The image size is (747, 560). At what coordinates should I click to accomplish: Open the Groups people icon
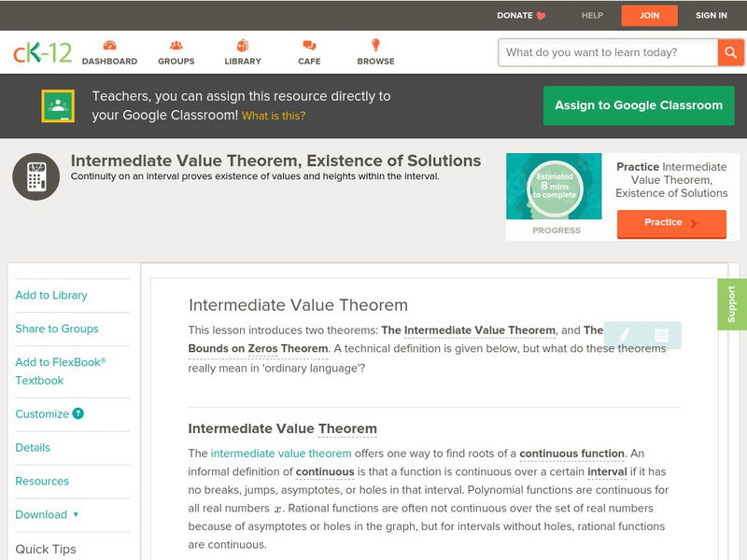tap(176, 46)
